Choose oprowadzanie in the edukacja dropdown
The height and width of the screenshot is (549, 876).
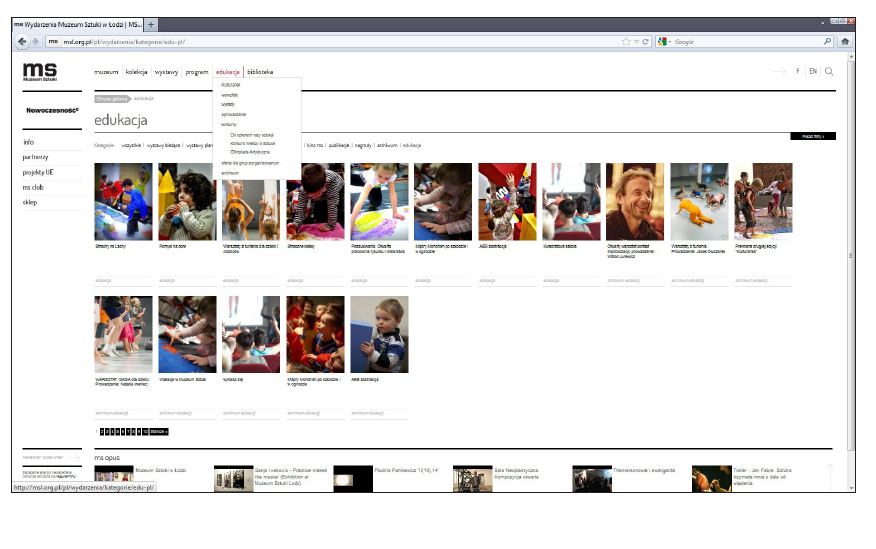234,114
